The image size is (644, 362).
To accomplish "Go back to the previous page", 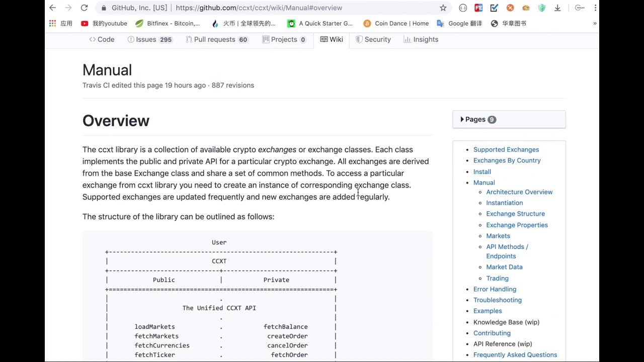I will pos(53,8).
